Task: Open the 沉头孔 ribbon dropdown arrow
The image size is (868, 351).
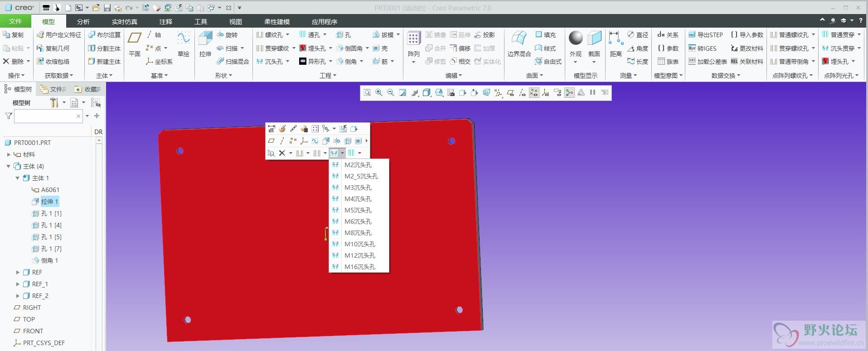Action: pyautogui.click(x=288, y=62)
